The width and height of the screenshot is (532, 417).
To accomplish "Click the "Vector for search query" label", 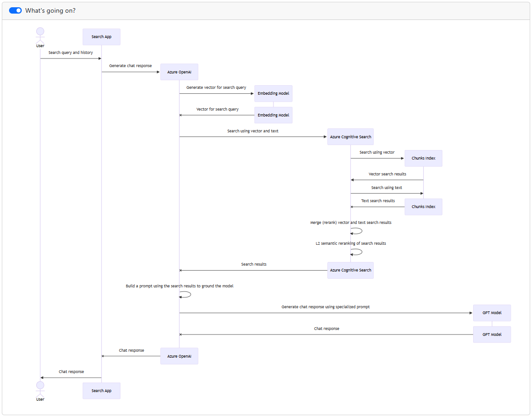I will (217, 109).
